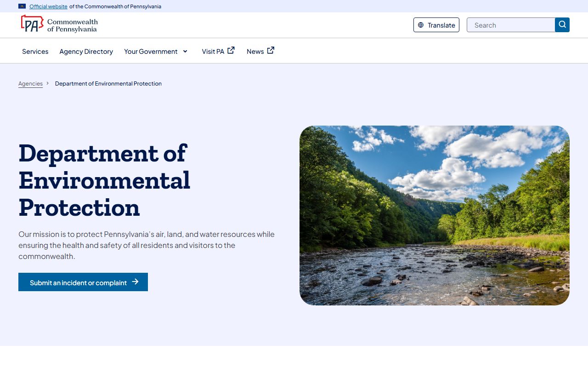Click the Department of Environmental Protection heading
The image size is (588, 368).
point(104,180)
